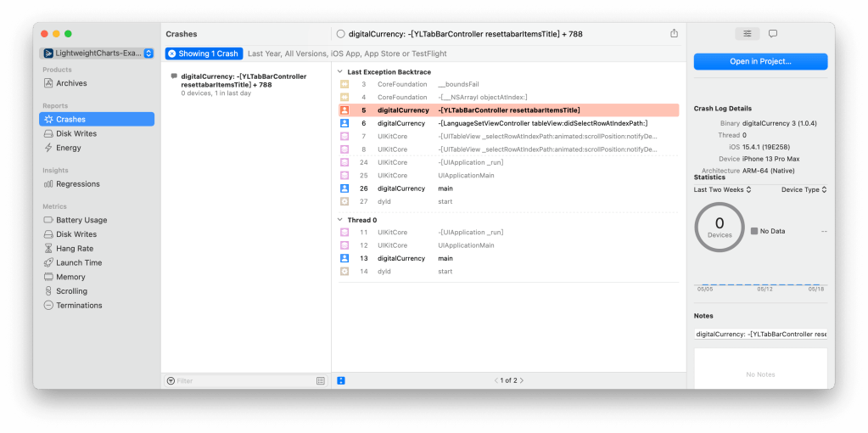Open the Device Type dropdown
The height and width of the screenshot is (433, 868).
point(804,190)
